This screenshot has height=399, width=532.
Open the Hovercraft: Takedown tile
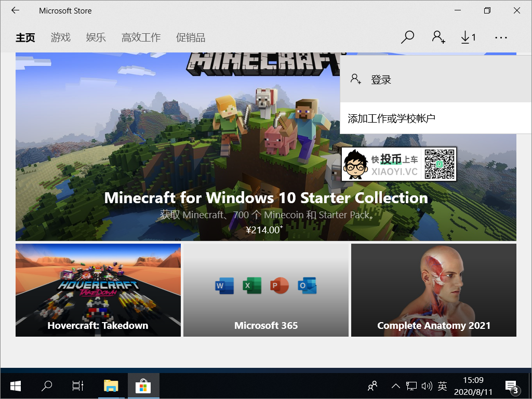coord(98,290)
